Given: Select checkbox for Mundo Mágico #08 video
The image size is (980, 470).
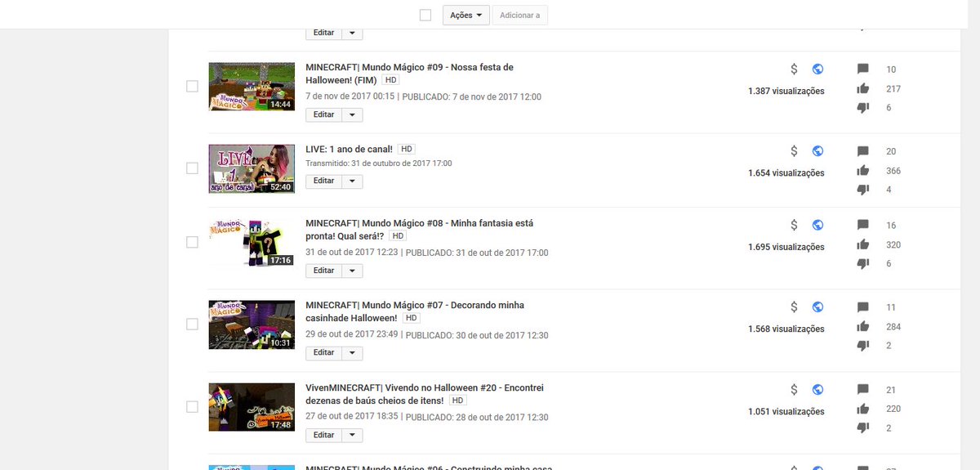Looking at the screenshot, I should click(192, 242).
